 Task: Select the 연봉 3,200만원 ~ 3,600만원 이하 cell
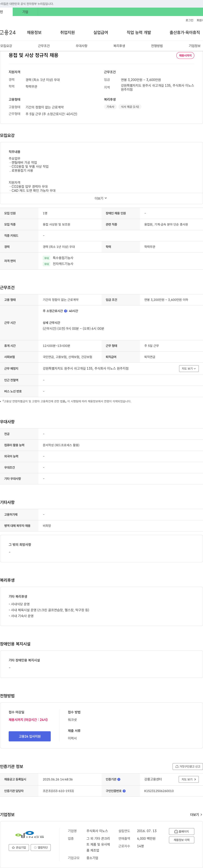coord(166,300)
